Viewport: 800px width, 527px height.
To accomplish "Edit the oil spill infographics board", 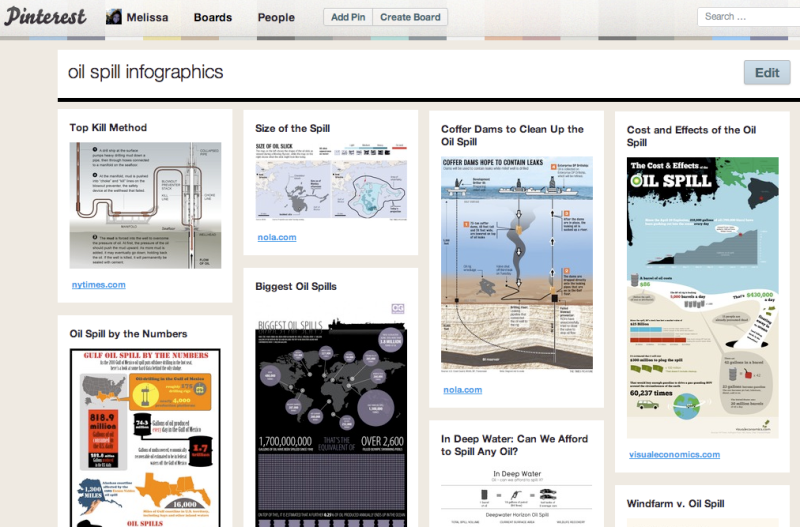I will 766,72.
